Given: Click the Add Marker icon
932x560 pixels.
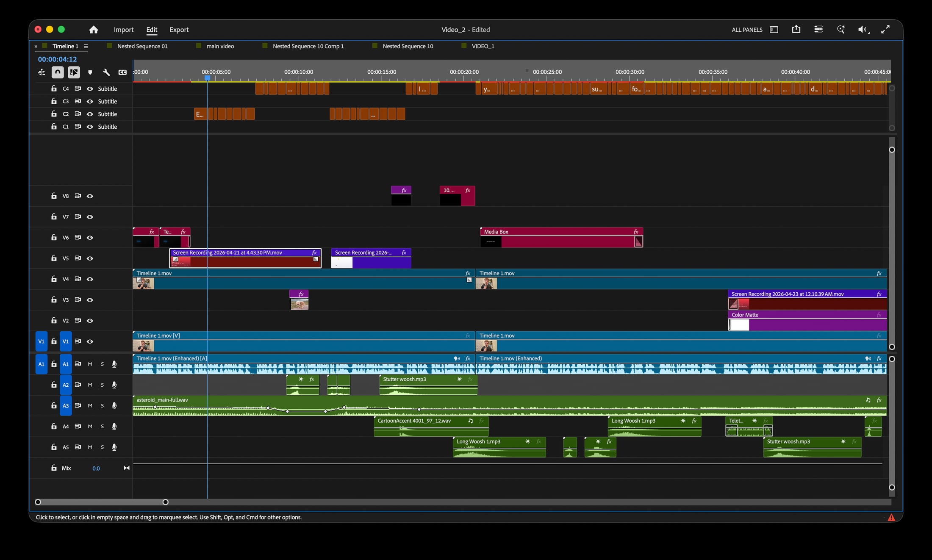Looking at the screenshot, I should (x=90, y=72).
